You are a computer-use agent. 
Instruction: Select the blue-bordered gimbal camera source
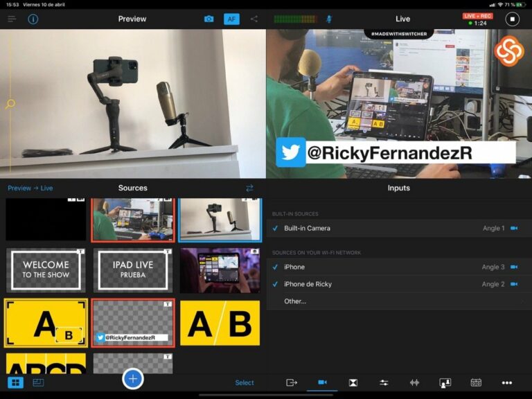(x=220, y=220)
